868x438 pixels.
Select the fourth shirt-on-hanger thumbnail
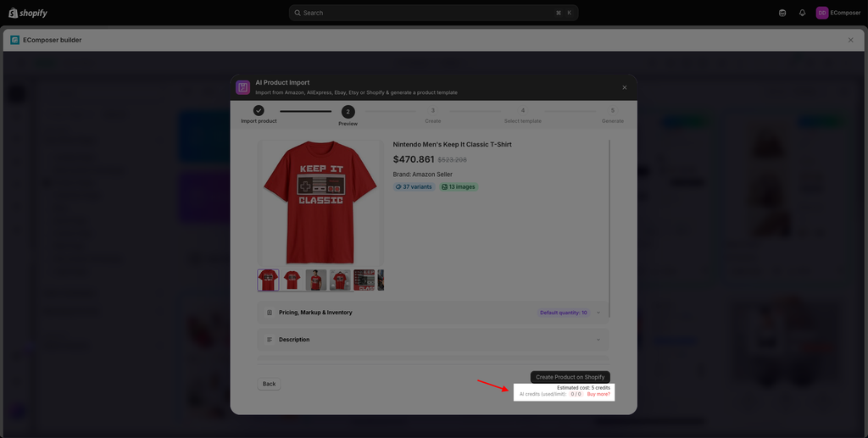pos(340,280)
